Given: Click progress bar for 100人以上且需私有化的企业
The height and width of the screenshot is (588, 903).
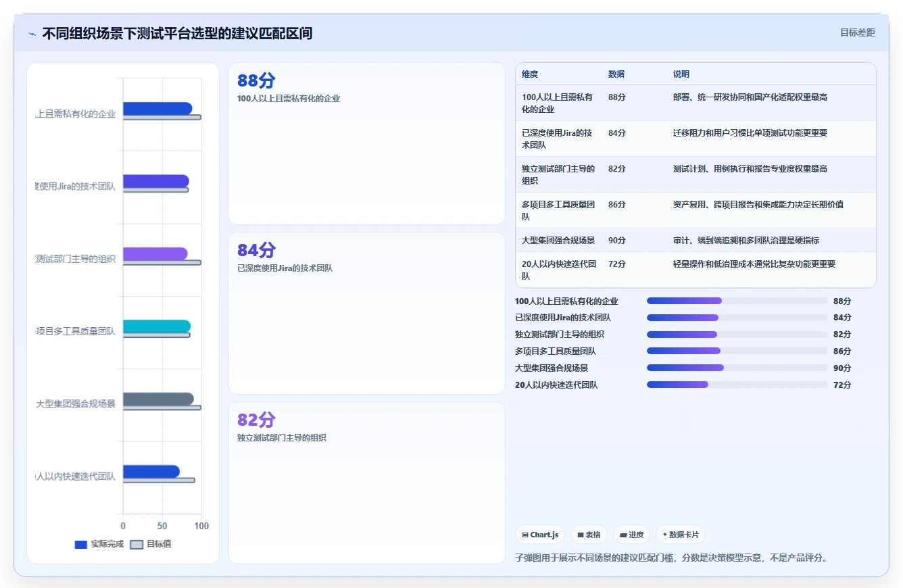Looking at the screenshot, I should pos(737,301).
